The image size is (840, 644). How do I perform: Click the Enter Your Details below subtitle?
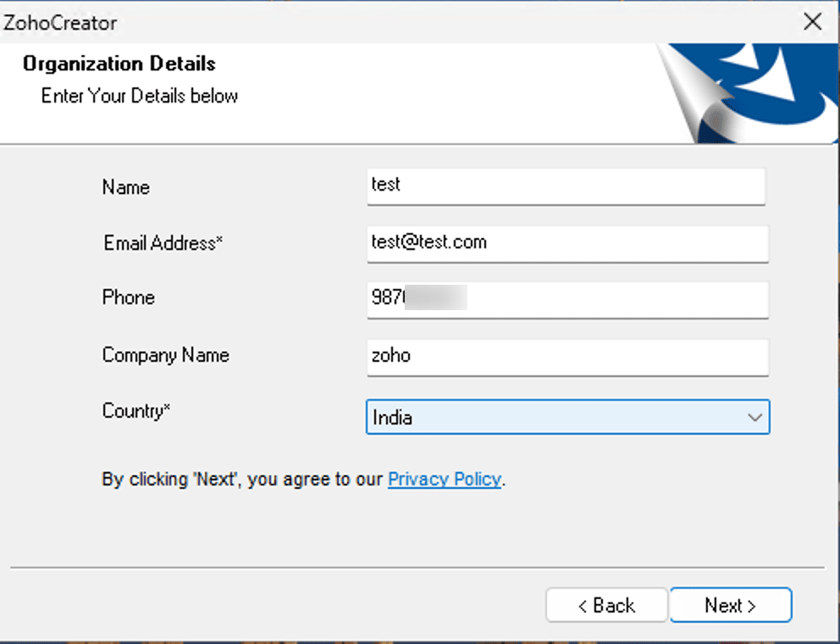(140, 96)
